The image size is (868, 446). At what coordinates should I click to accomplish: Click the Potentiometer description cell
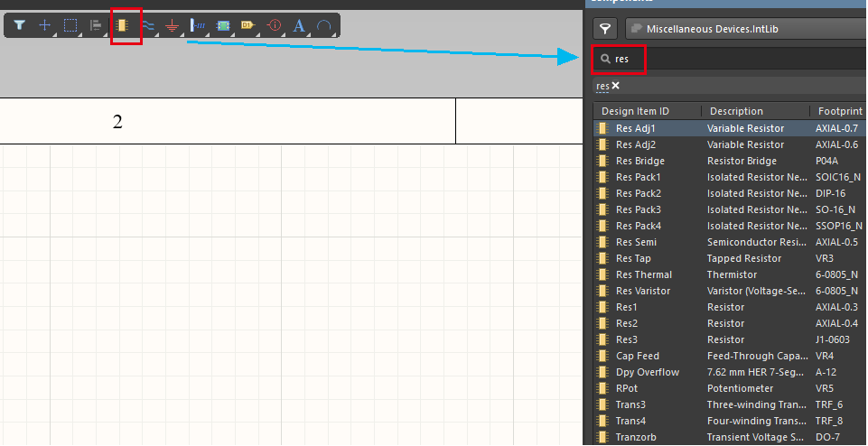[740, 388]
